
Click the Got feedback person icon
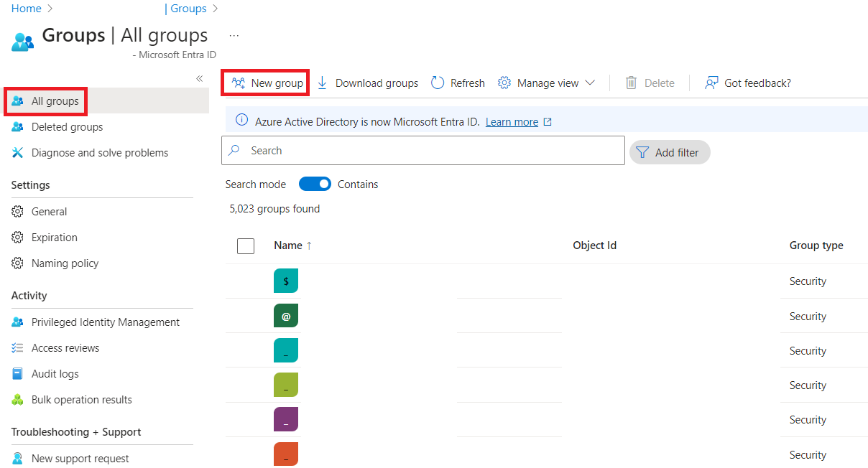711,83
